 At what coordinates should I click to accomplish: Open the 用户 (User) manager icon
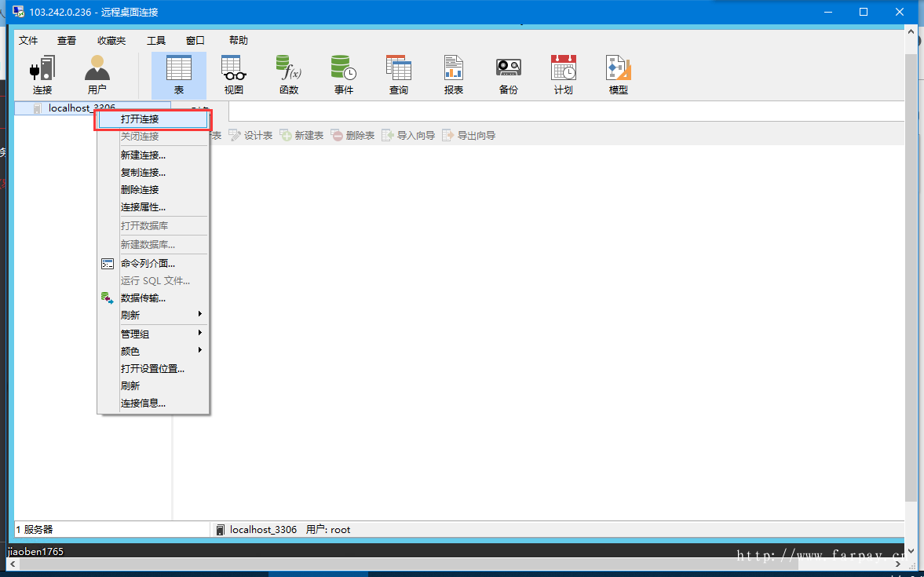tap(97, 75)
